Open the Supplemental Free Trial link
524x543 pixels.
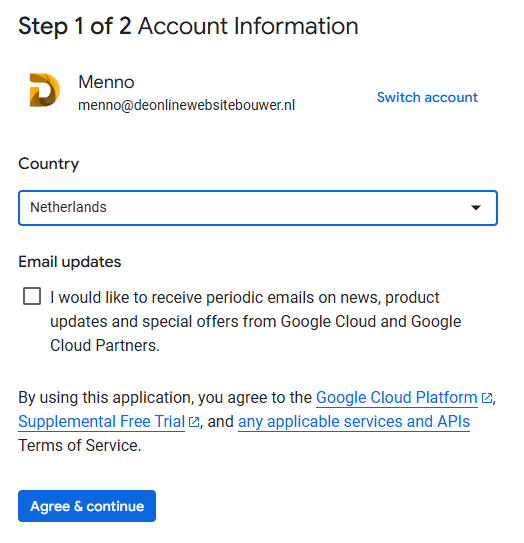tap(101, 421)
